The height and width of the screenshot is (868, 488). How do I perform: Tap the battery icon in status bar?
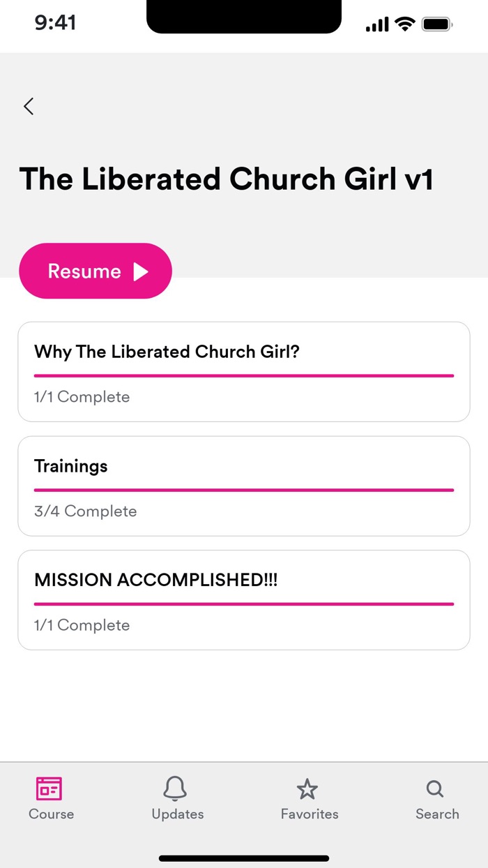[x=437, y=25]
